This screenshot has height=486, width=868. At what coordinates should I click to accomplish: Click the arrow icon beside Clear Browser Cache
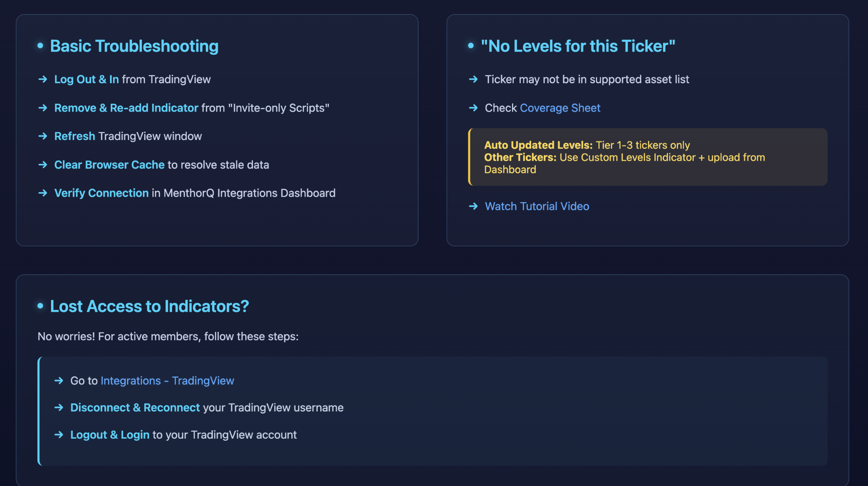coord(43,165)
